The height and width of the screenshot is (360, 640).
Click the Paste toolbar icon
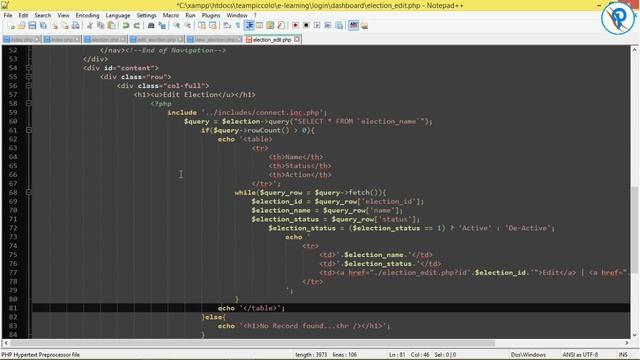[x=111, y=26]
